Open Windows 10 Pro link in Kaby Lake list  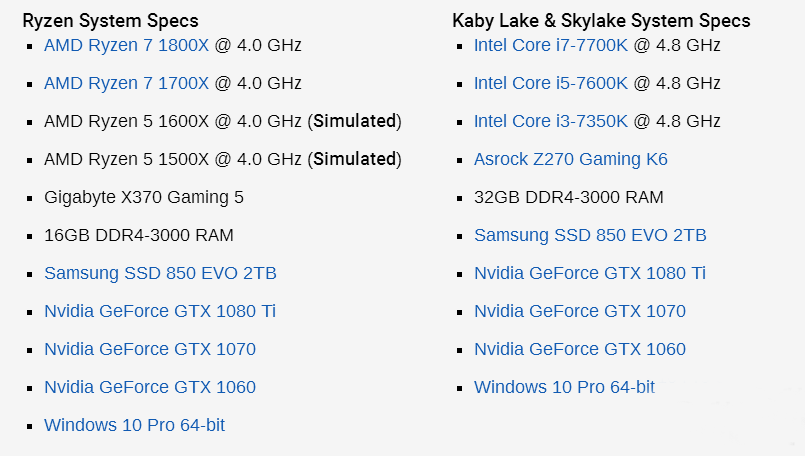pos(564,387)
